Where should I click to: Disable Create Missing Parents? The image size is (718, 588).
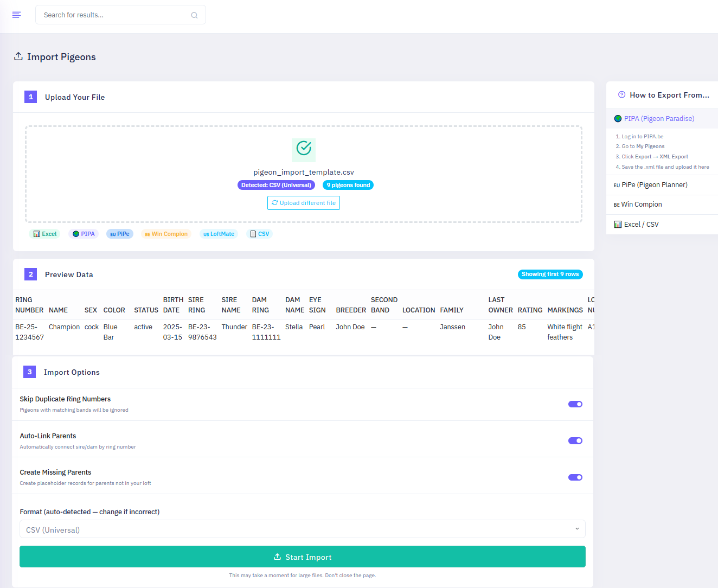575,477
